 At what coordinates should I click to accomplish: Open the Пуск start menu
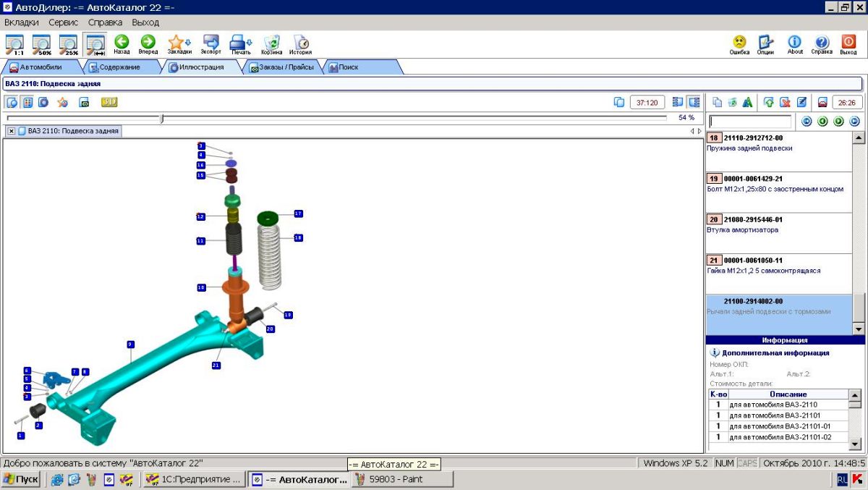pyautogui.click(x=21, y=479)
